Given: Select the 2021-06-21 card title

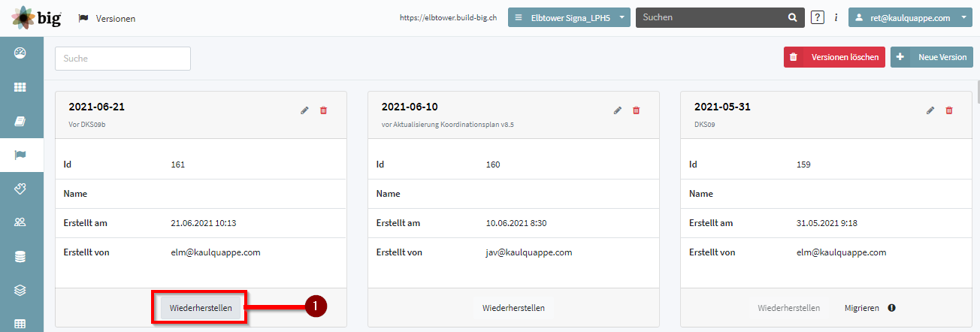Looking at the screenshot, I should pyautogui.click(x=97, y=107).
